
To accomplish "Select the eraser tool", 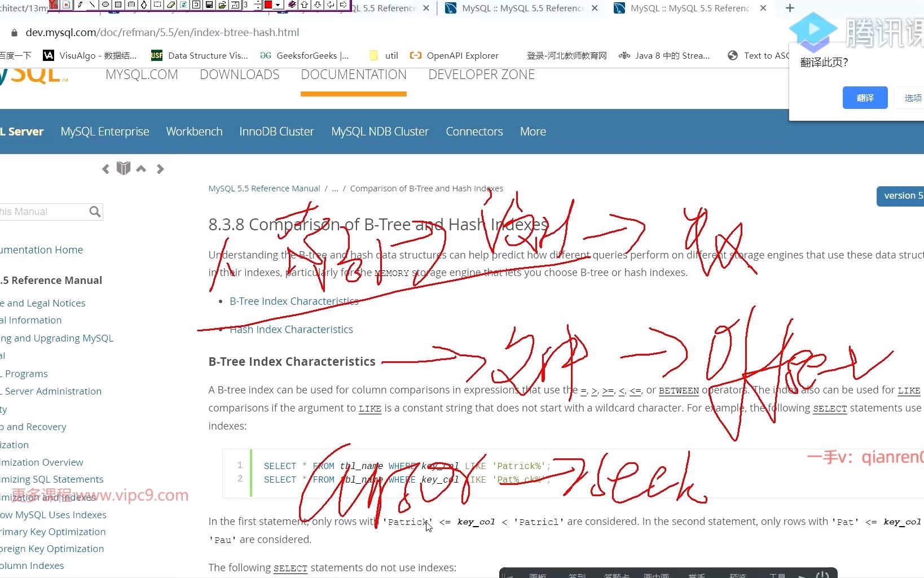I will click(171, 5).
